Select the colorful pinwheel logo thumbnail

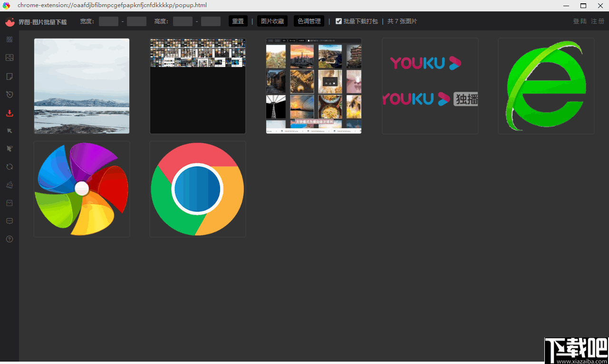(x=82, y=189)
